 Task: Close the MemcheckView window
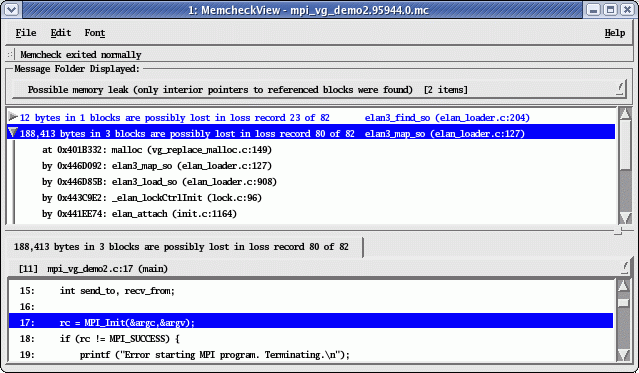tap(627, 9)
